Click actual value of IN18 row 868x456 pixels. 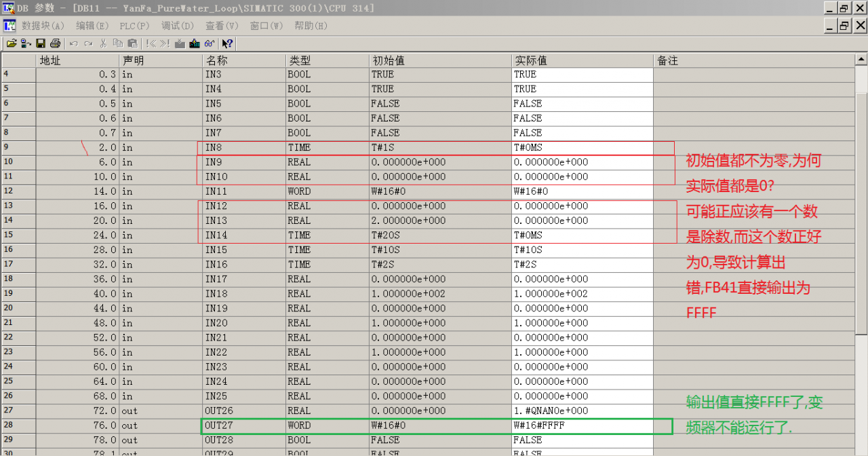point(583,294)
